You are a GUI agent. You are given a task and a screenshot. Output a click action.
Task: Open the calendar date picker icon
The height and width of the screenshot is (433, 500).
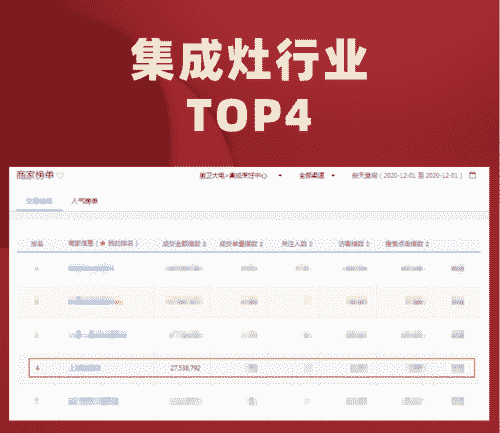(x=472, y=175)
